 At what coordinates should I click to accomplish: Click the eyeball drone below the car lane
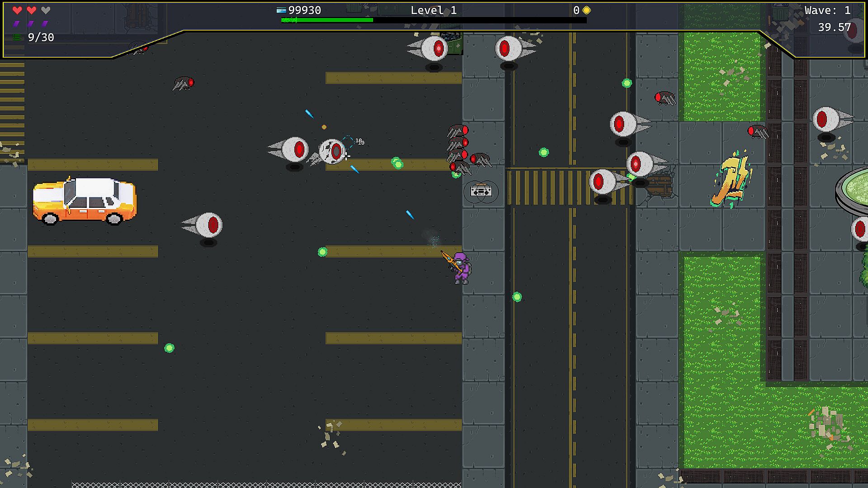(208, 225)
